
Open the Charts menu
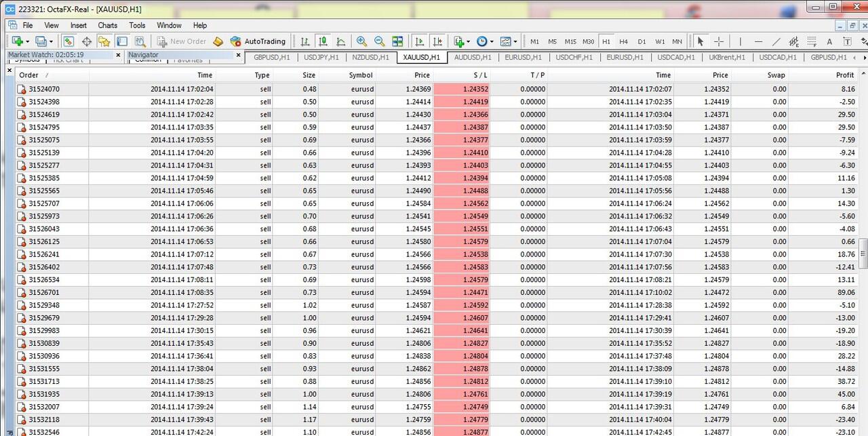[108, 25]
